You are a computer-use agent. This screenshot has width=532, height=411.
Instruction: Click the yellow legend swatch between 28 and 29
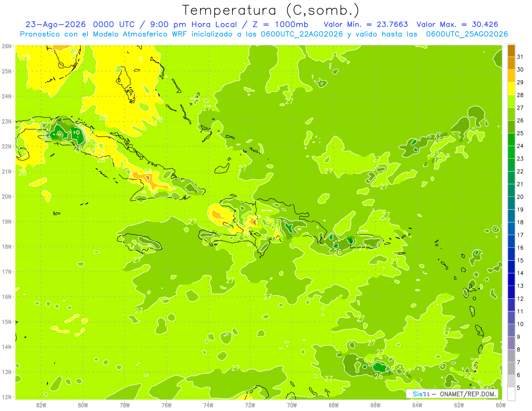click(511, 89)
